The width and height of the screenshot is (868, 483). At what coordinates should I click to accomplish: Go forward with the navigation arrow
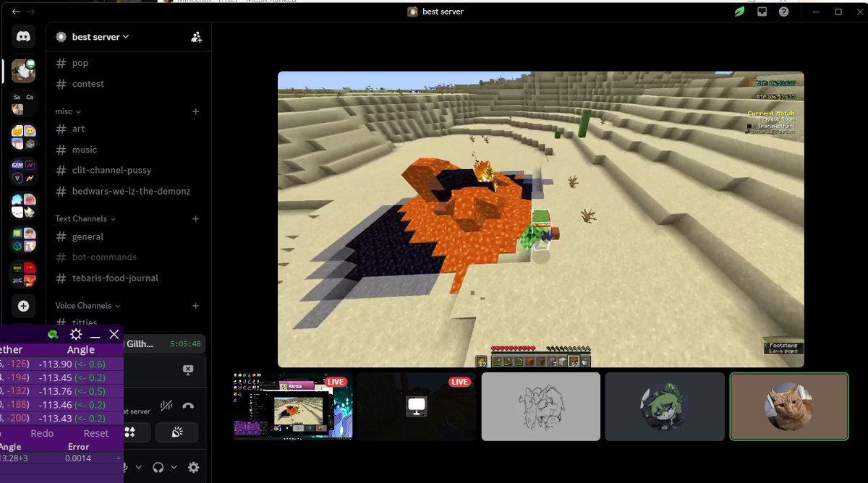30,12
